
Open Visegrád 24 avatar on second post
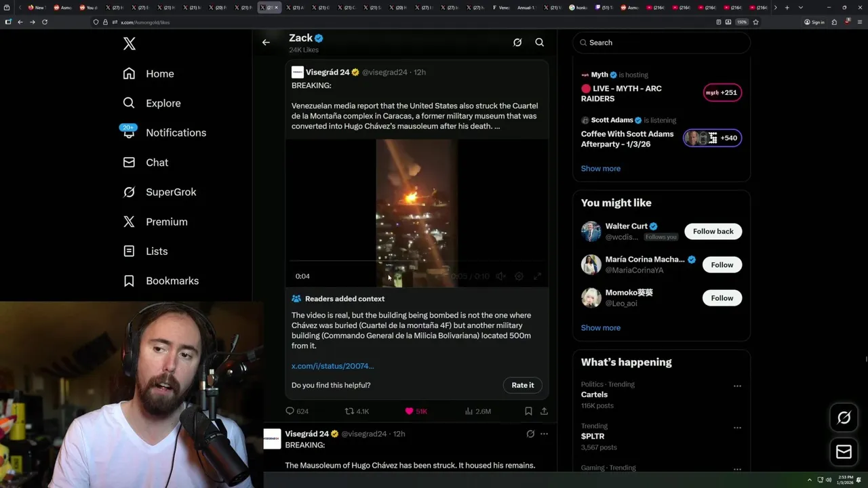point(272,439)
